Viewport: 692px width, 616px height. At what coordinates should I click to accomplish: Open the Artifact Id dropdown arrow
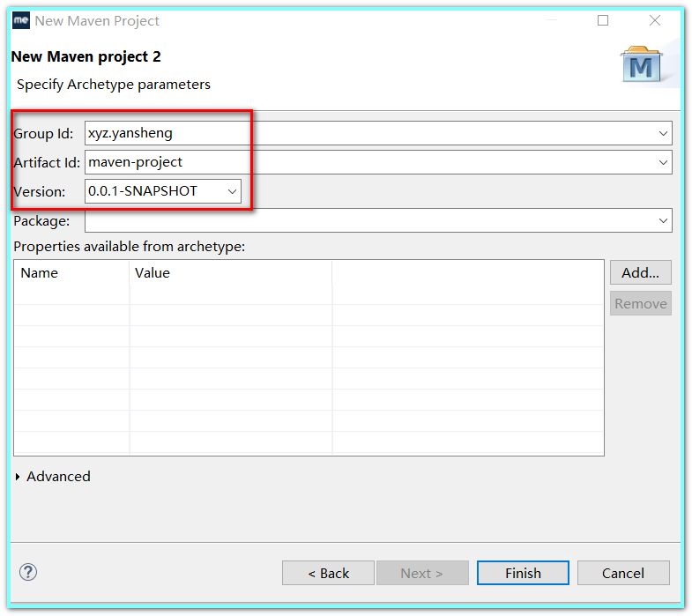pos(663,162)
